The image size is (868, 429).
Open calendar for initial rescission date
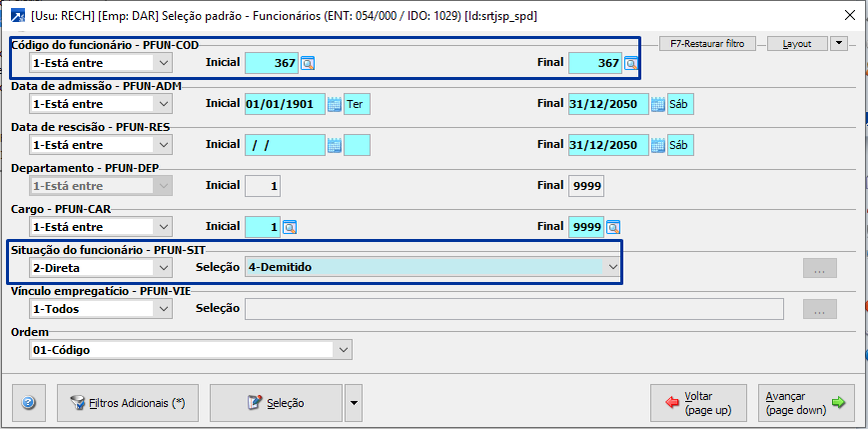[335, 145]
